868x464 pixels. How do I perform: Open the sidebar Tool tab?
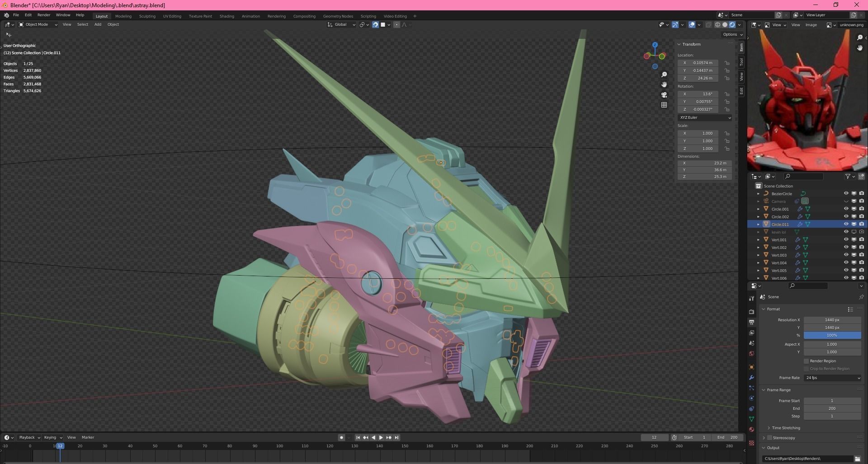741,62
